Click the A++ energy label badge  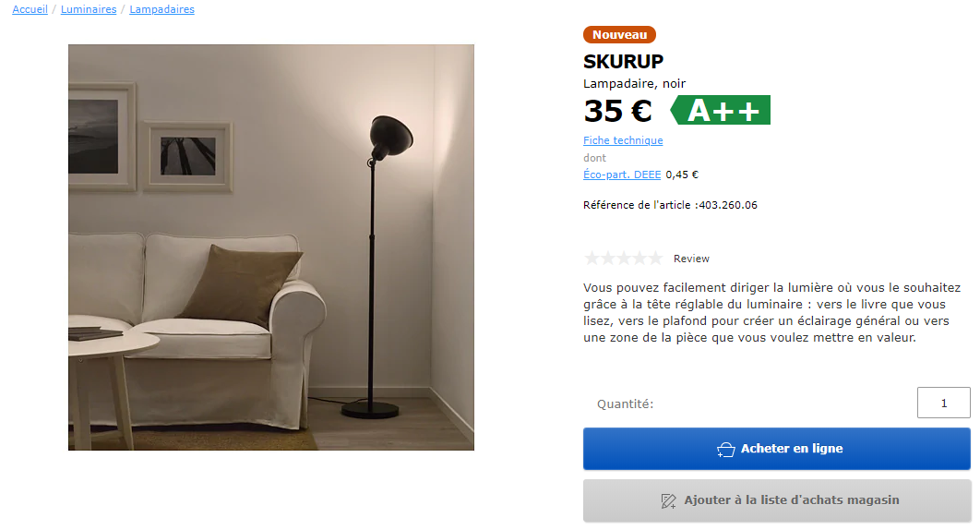coord(720,110)
